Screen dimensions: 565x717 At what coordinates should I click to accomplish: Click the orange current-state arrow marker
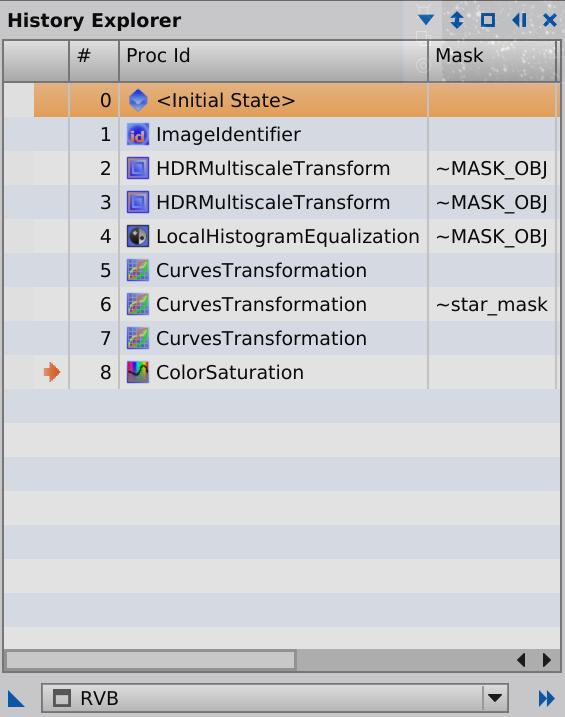pyautogui.click(x=52, y=372)
